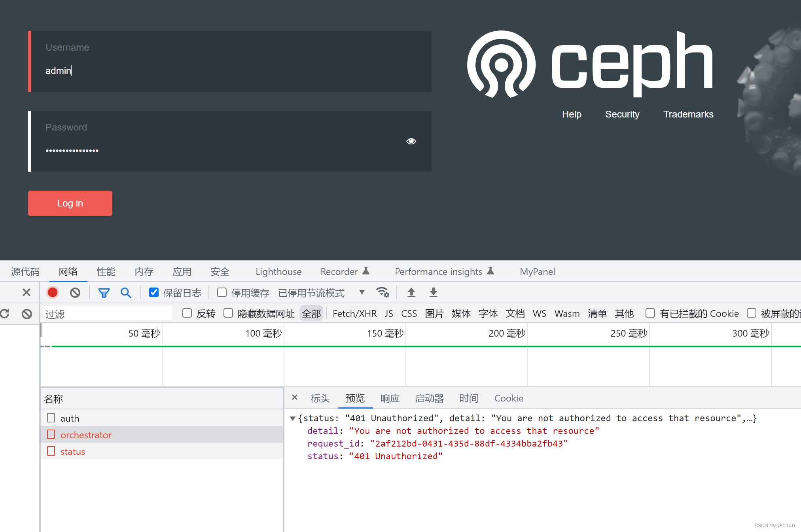801x532 pixels.
Task: Open the throttling mode dropdown
Action: coord(362,292)
